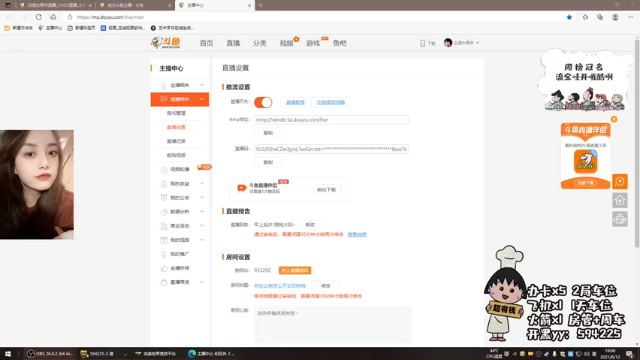Click the 直播教程 link beside the switch
The width and height of the screenshot is (640, 360).
tap(295, 102)
